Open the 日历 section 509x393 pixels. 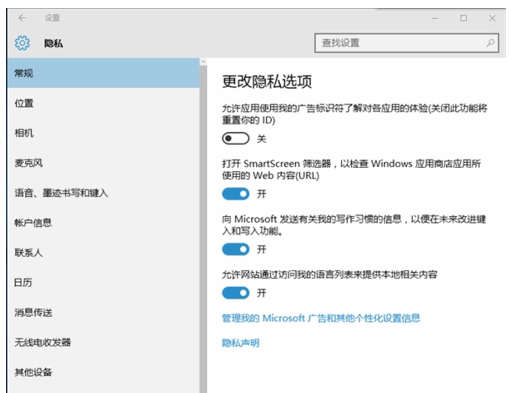point(103,283)
